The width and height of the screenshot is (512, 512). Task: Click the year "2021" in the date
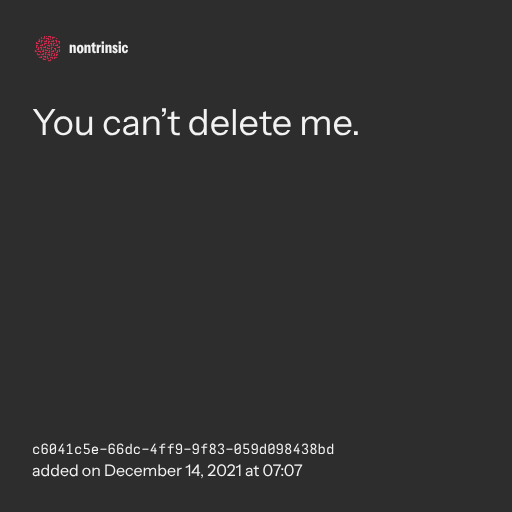224,471
